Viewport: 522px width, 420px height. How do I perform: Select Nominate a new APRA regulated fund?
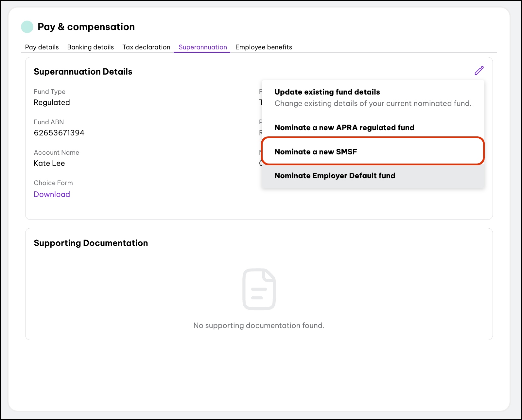344,128
